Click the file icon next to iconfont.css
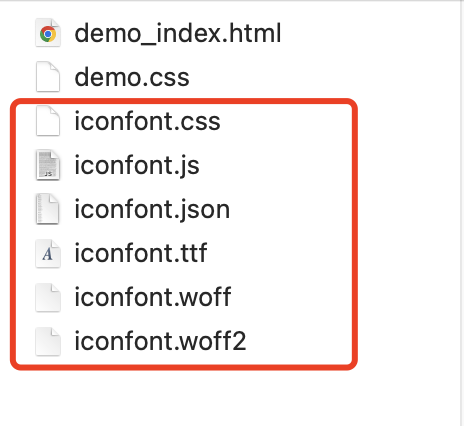Viewport: 464px width, 426px height. (48, 121)
